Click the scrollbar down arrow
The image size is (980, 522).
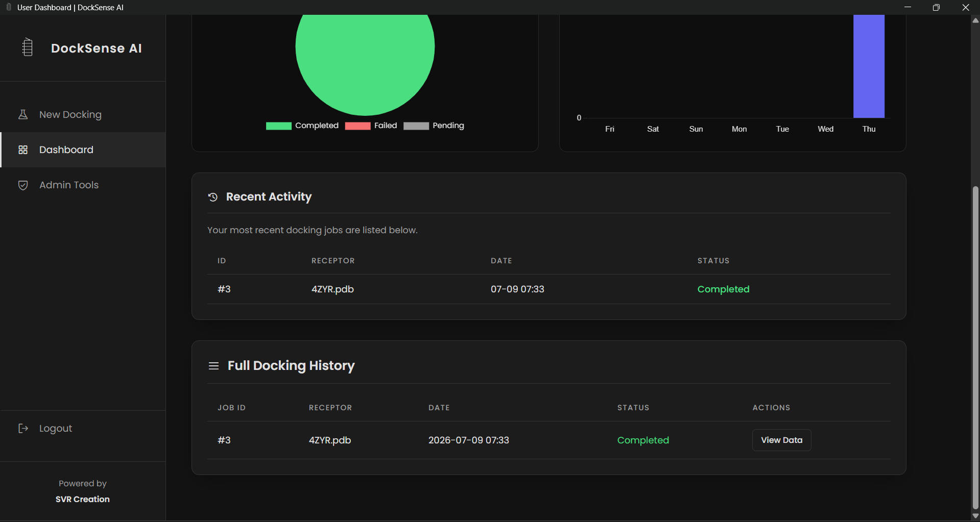click(x=975, y=516)
